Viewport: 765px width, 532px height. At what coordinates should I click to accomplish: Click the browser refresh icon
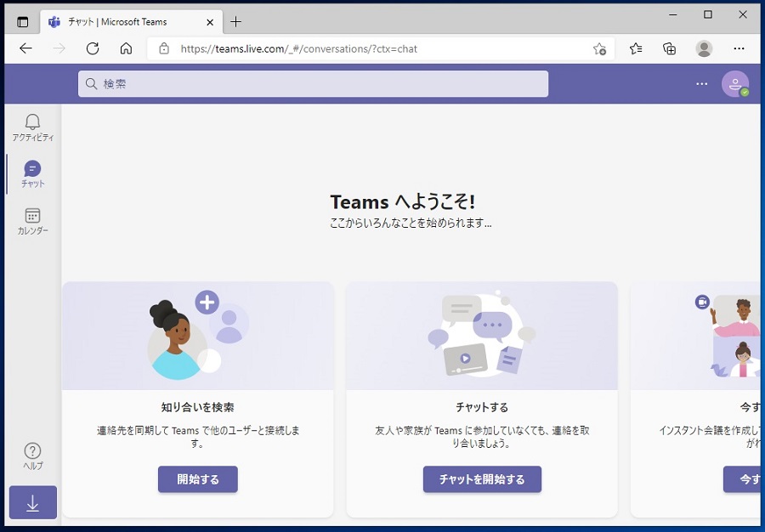pos(93,48)
